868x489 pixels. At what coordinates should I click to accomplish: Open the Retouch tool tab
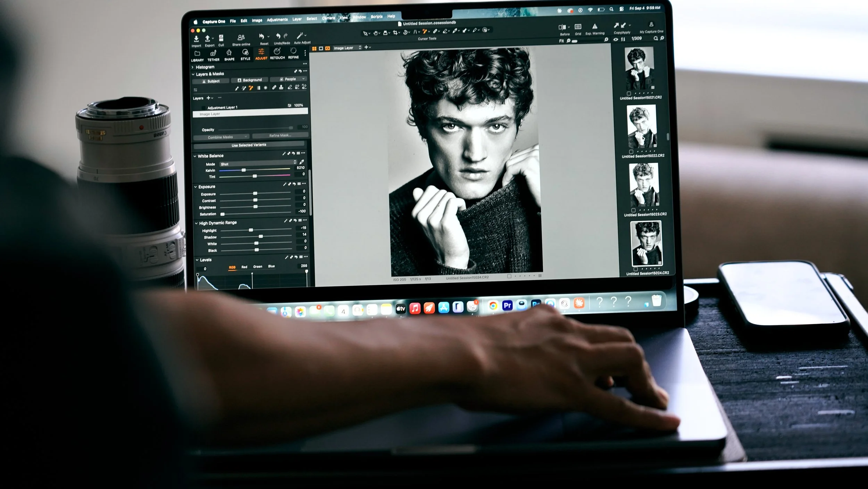click(x=277, y=54)
